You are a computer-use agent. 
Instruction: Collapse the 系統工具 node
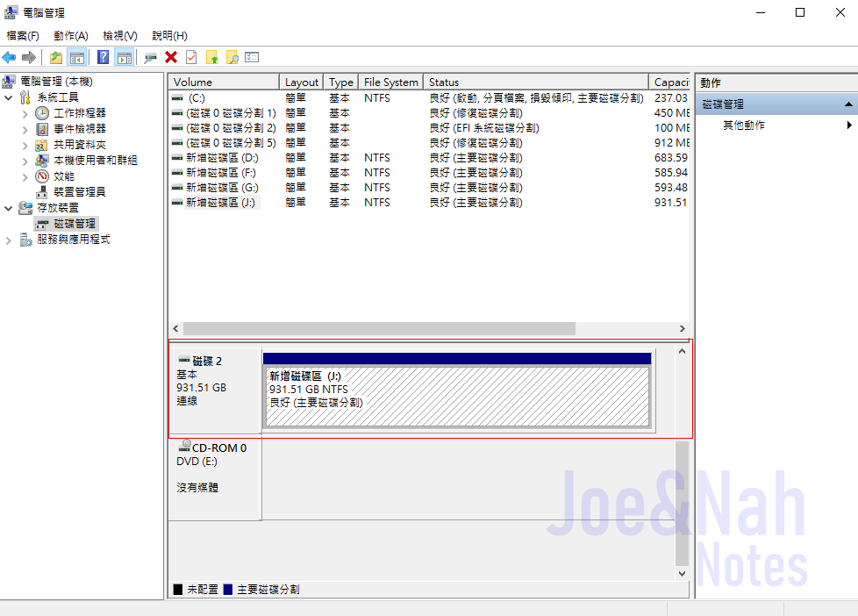(8, 98)
